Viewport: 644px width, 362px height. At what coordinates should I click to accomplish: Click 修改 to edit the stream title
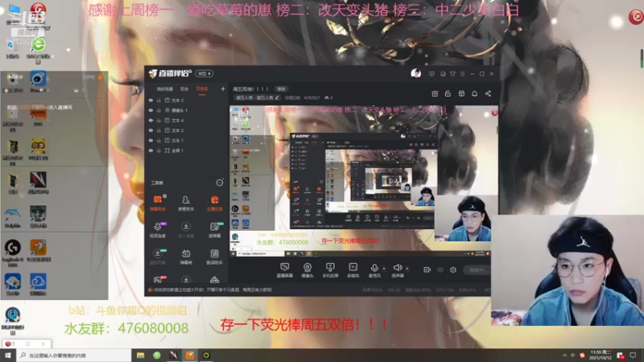281,89
